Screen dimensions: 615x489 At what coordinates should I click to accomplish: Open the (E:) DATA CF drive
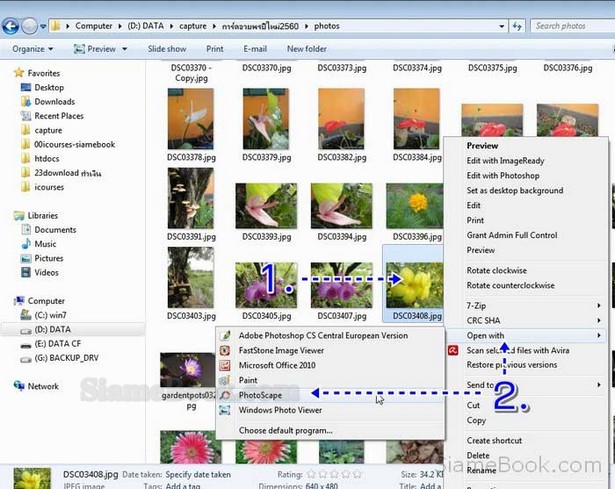pyautogui.click(x=57, y=344)
